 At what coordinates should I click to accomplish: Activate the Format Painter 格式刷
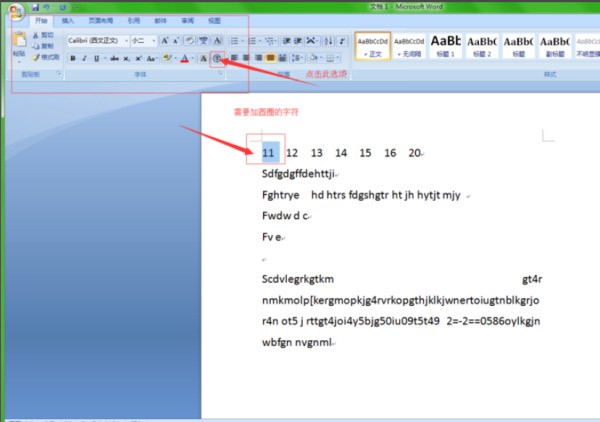click(x=46, y=57)
